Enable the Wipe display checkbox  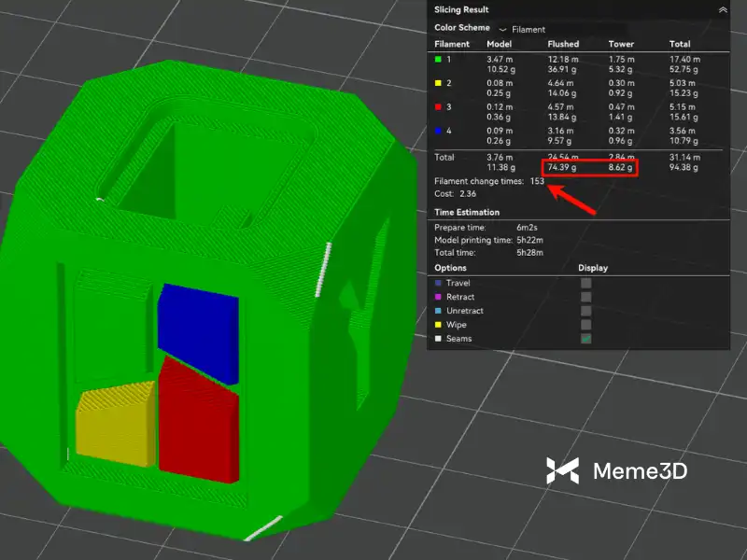(586, 325)
